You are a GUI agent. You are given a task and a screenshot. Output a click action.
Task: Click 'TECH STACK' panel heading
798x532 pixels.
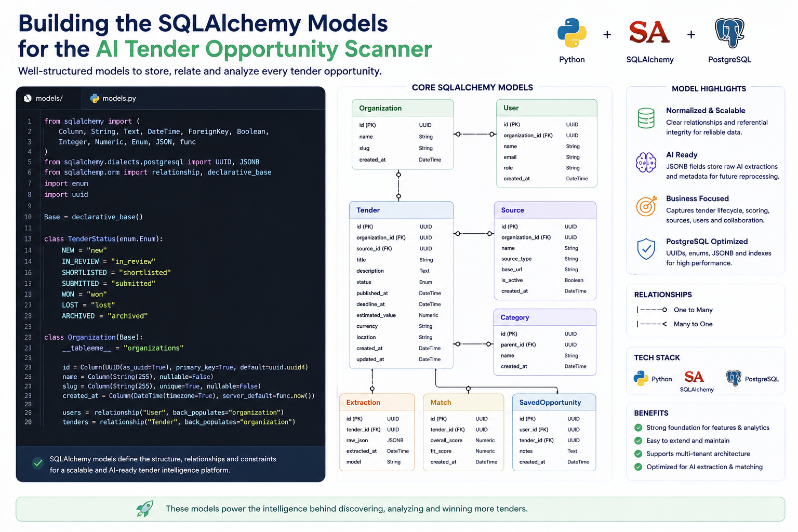[657, 357]
